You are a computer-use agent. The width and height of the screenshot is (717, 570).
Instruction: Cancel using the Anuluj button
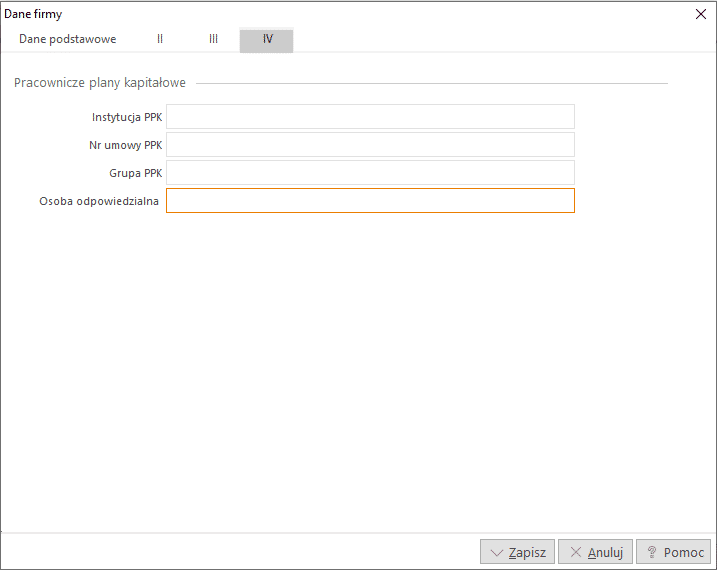tap(595, 552)
